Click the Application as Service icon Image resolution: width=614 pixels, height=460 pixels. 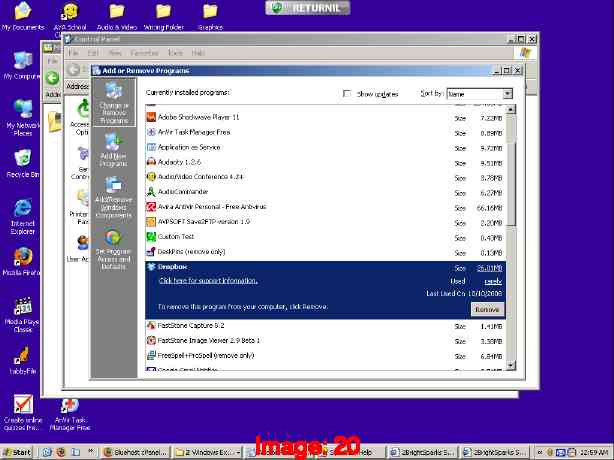click(151, 147)
